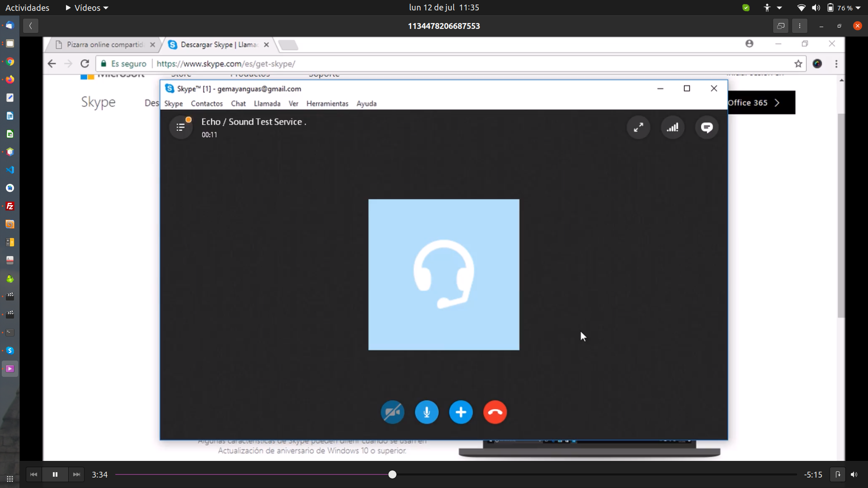Image resolution: width=868 pixels, height=488 pixels.
Task: Open Chrome three-dot menu
Action: click(x=836, y=64)
